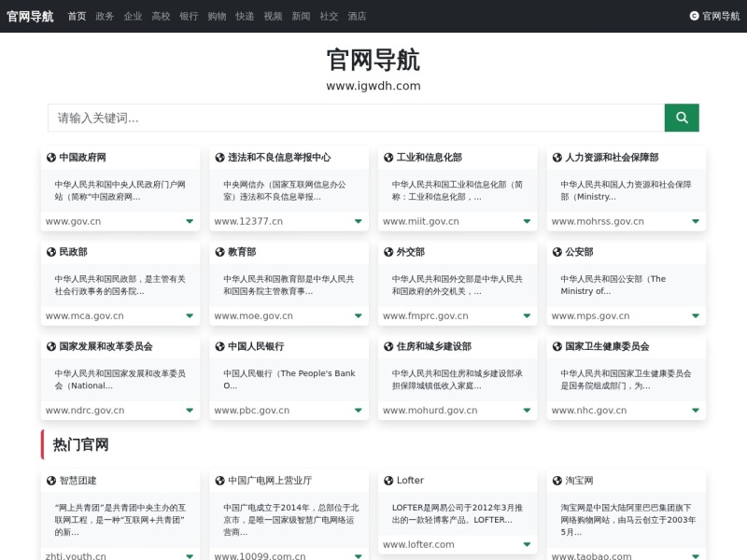Expand the www.mca.gov.cn dropdown arrow
This screenshot has width=747, height=560.
point(190,315)
